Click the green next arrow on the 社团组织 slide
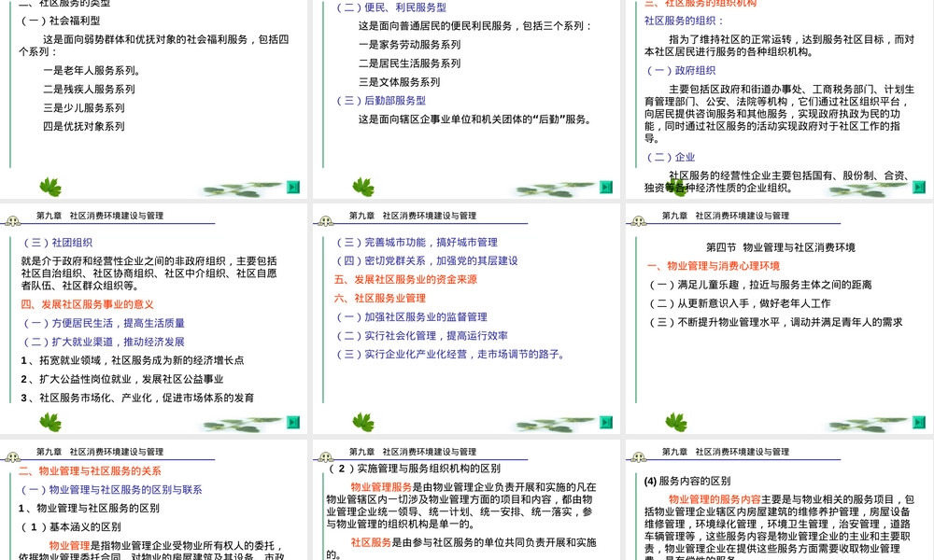934x560 pixels. coord(293,422)
